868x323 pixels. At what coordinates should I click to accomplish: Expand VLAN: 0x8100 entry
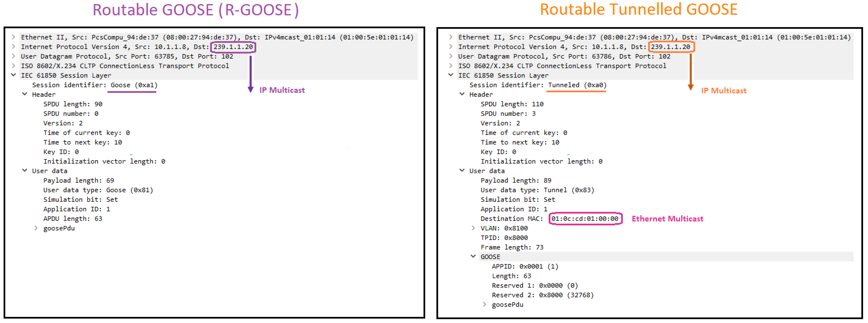(x=473, y=228)
